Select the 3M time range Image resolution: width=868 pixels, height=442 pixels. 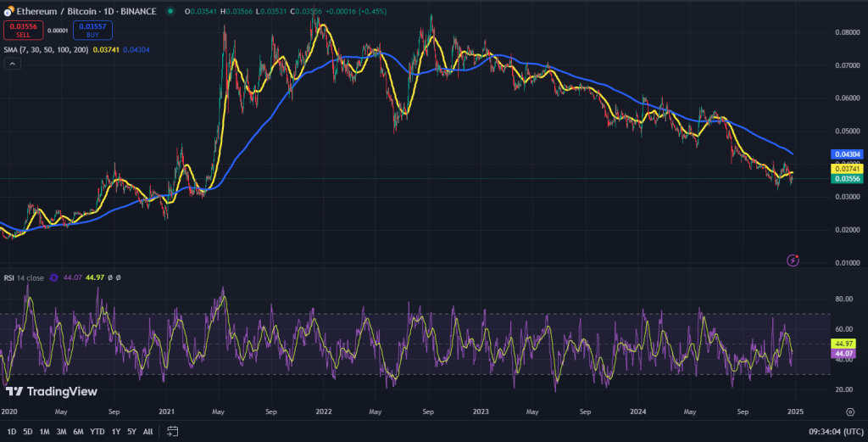click(x=61, y=432)
